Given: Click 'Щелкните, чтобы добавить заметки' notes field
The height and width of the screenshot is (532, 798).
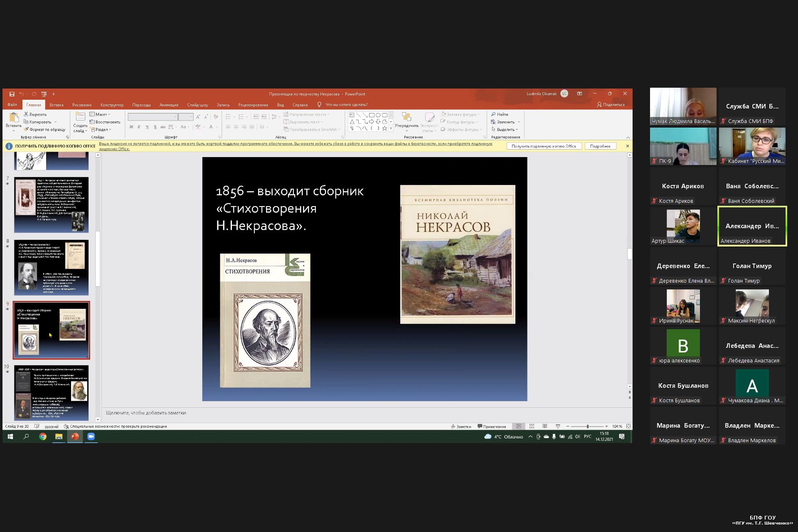Looking at the screenshot, I should coord(146,413).
